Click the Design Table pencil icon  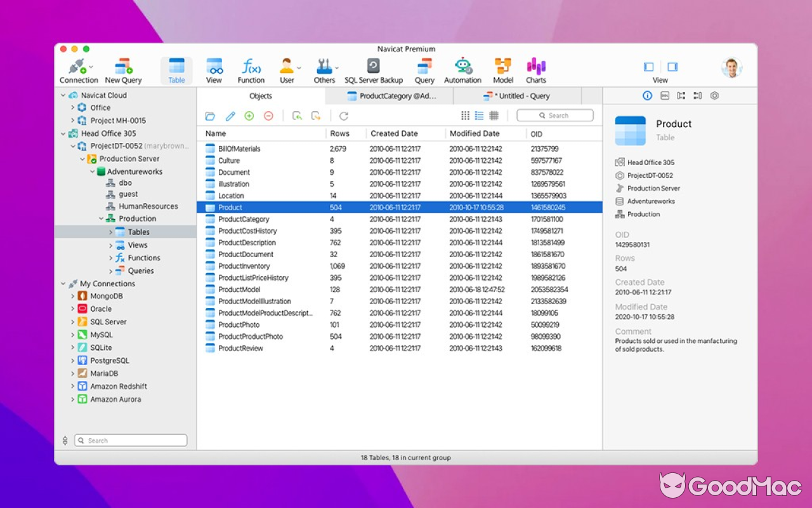coord(229,116)
